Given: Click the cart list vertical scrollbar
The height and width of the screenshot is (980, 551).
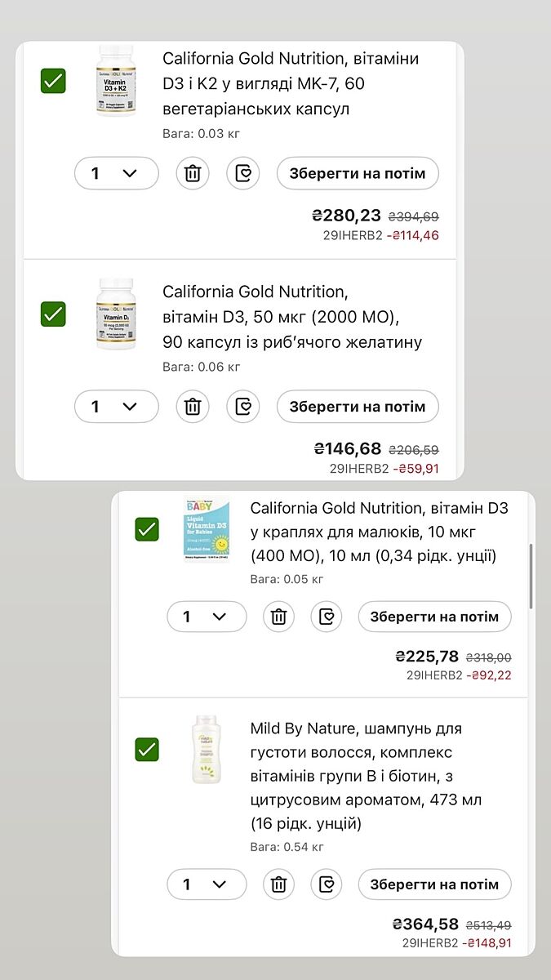Looking at the screenshot, I should pyautogui.click(x=531, y=576).
